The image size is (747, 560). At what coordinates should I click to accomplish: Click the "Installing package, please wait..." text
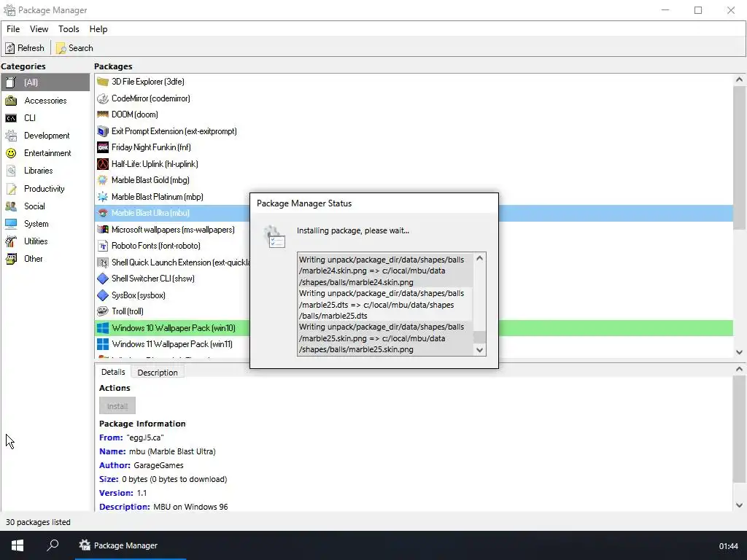tap(353, 230)
